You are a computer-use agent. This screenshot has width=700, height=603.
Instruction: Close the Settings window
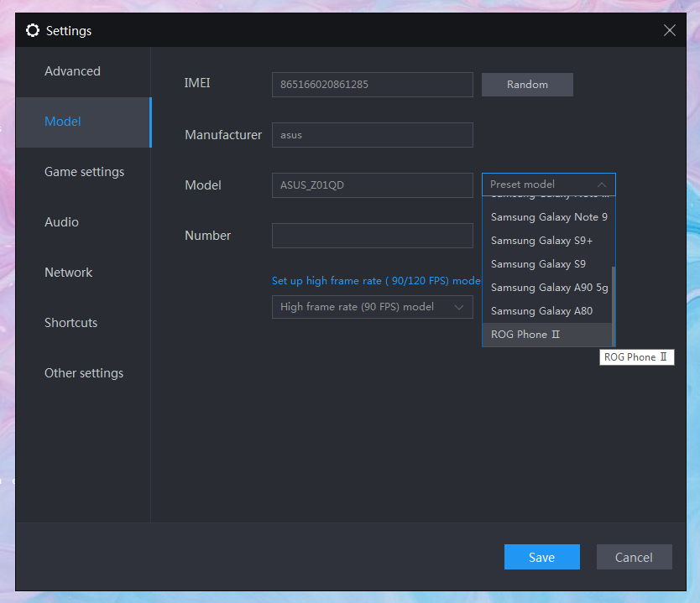(x=669, y=30)
